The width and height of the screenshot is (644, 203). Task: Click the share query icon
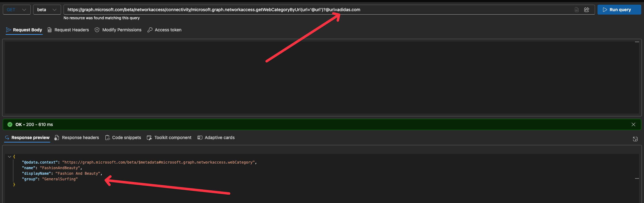tap(587, 10)
